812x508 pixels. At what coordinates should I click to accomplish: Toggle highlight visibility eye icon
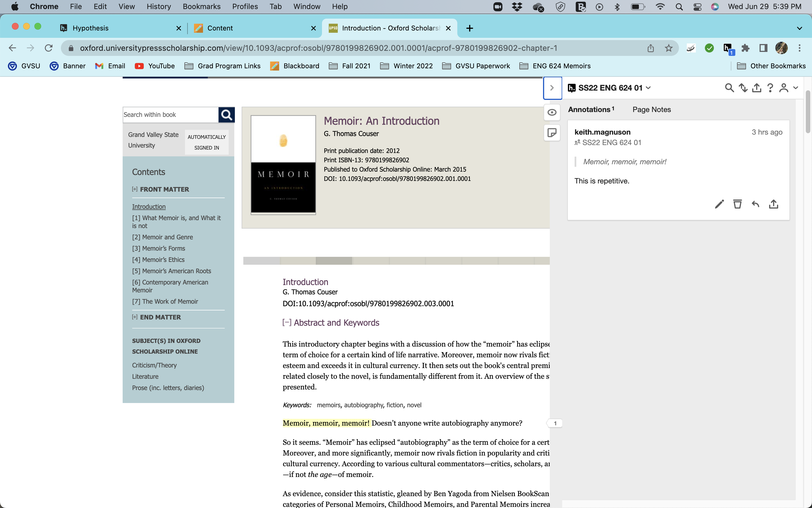pos(552,113)
